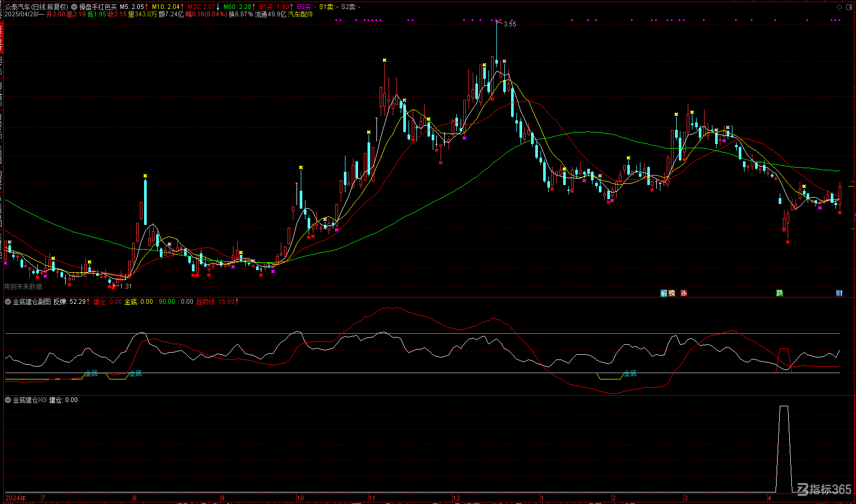Click the diamond icon at chart top-right
Screen dimensions: 856x504
(839, 7)
